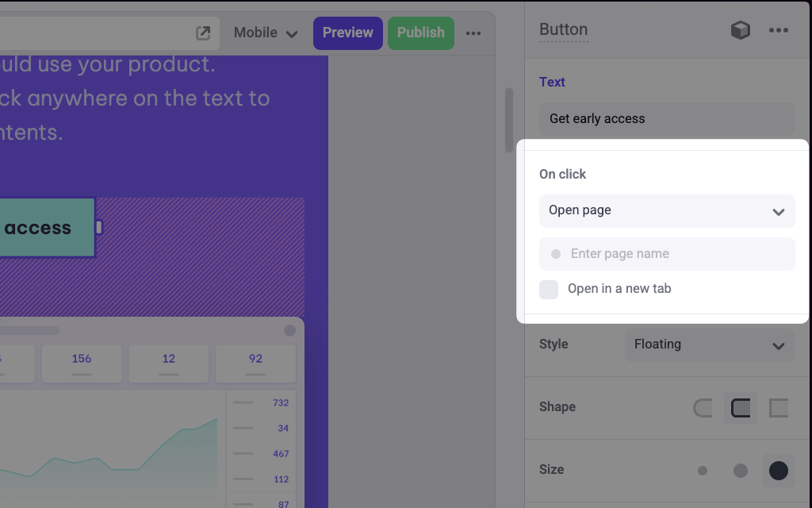Screen dimensions: 812x508
Task: Choose the small size dot
Action: [x=703, y=471]
